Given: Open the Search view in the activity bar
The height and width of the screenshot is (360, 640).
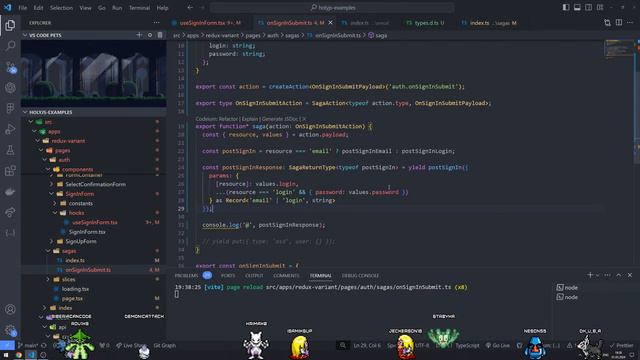Looking at the screenshot, I should 10,46.
